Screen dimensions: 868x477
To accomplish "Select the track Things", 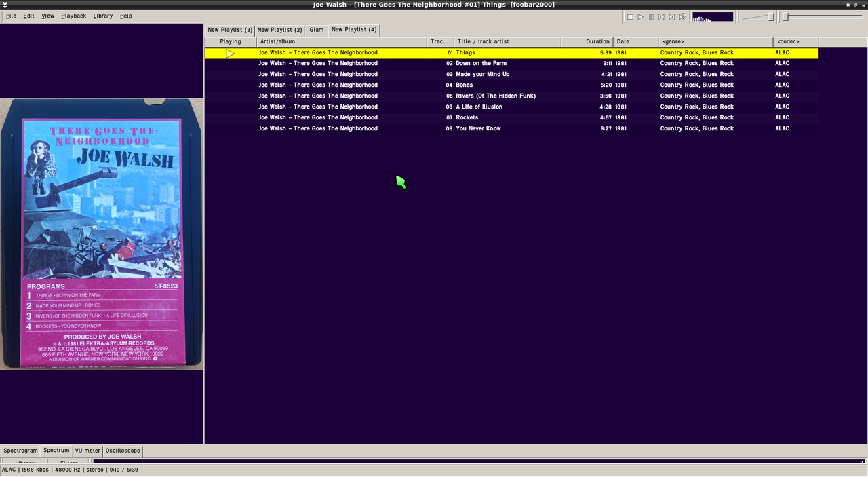I will pos(511,53).
